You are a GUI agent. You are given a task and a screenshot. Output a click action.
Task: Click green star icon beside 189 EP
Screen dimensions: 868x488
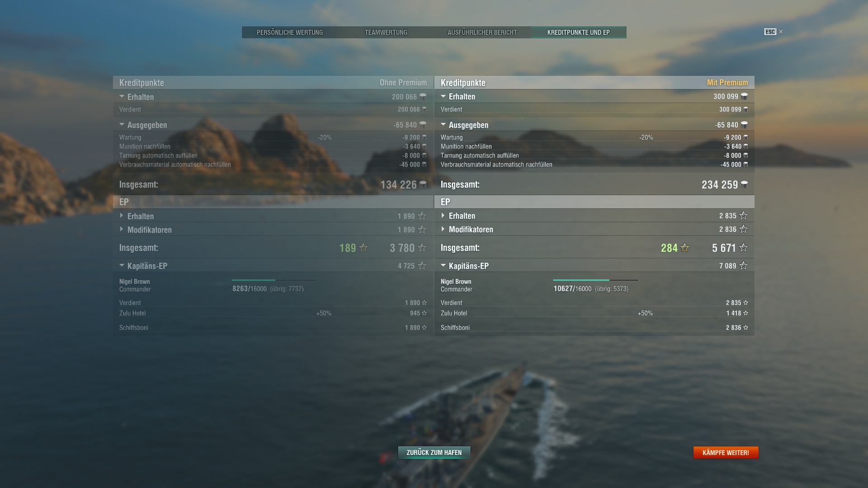363,248
